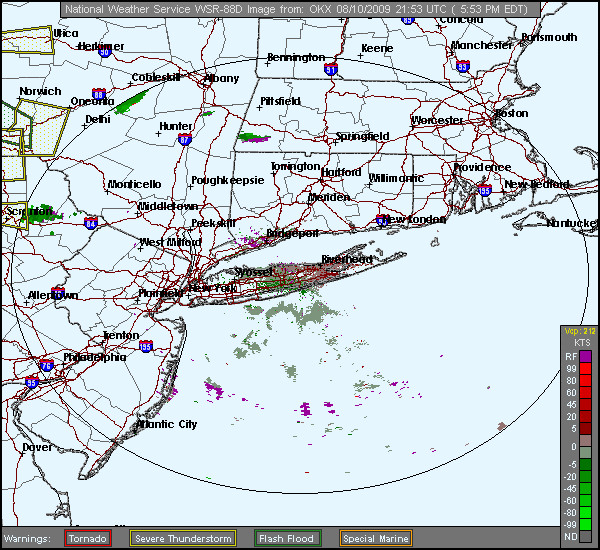600x550 pixels.
Task: Click the I-88 shield near Oneonta
Action: (99, 94)
